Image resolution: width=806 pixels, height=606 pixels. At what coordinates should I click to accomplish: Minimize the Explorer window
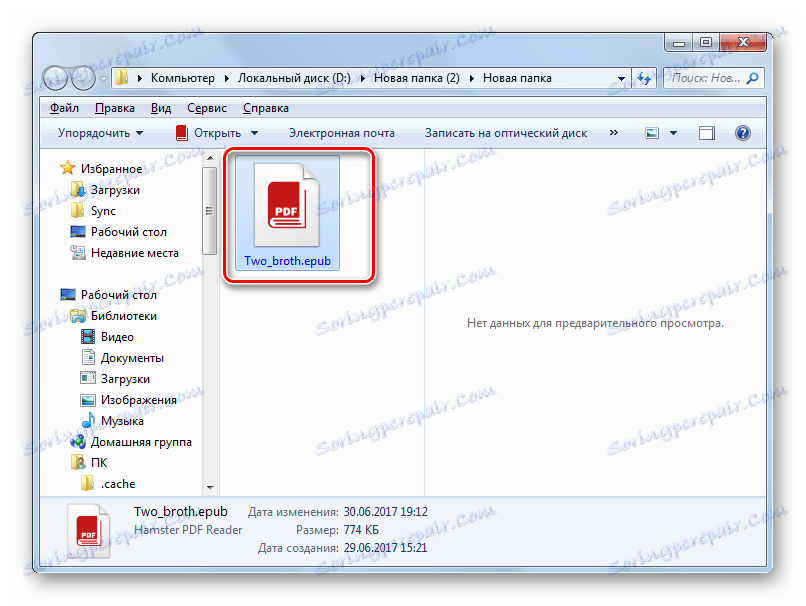[679, 43]
